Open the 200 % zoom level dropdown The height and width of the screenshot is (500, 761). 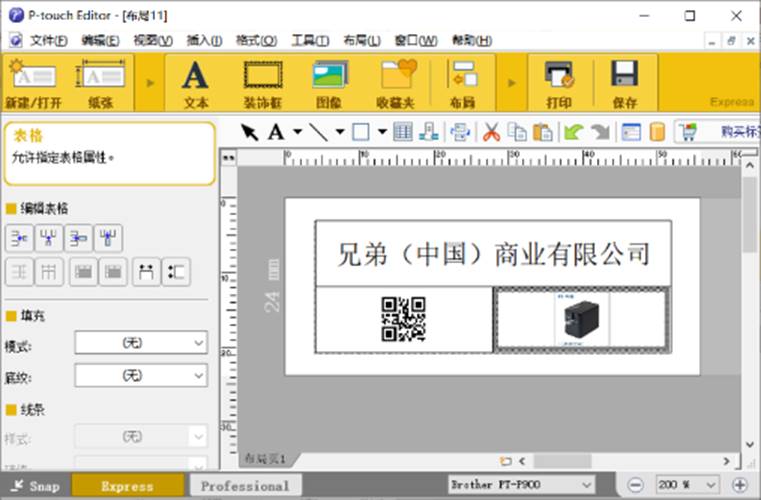coord(686,484)
